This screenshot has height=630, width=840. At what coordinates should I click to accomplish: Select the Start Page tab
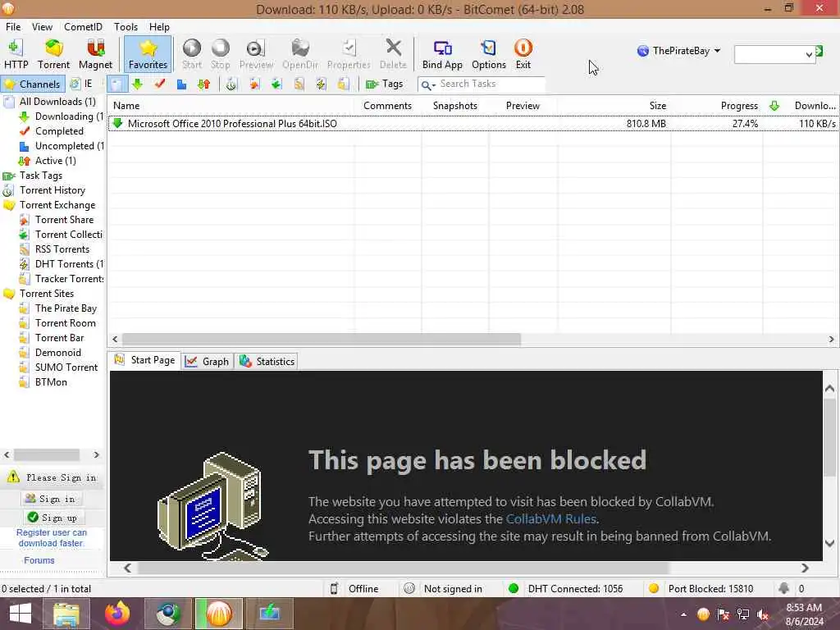pos(144,361)
